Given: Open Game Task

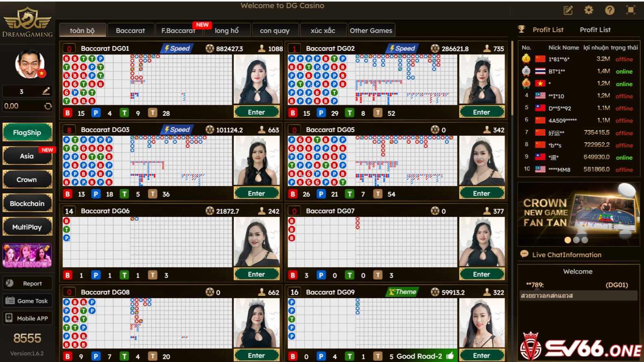Looking at the screenshot, I should click(27, 301).
